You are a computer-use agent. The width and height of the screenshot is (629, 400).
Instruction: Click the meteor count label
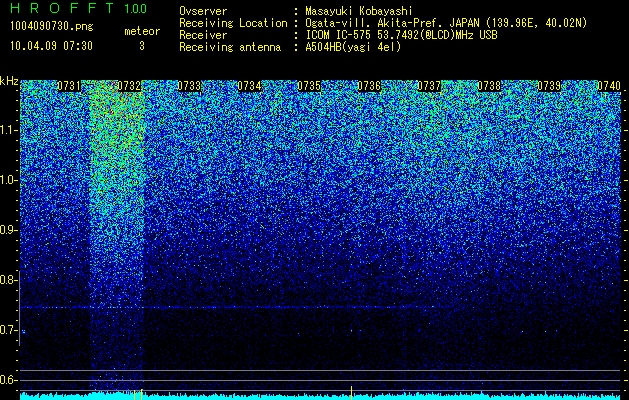click(x=142, y=31)
